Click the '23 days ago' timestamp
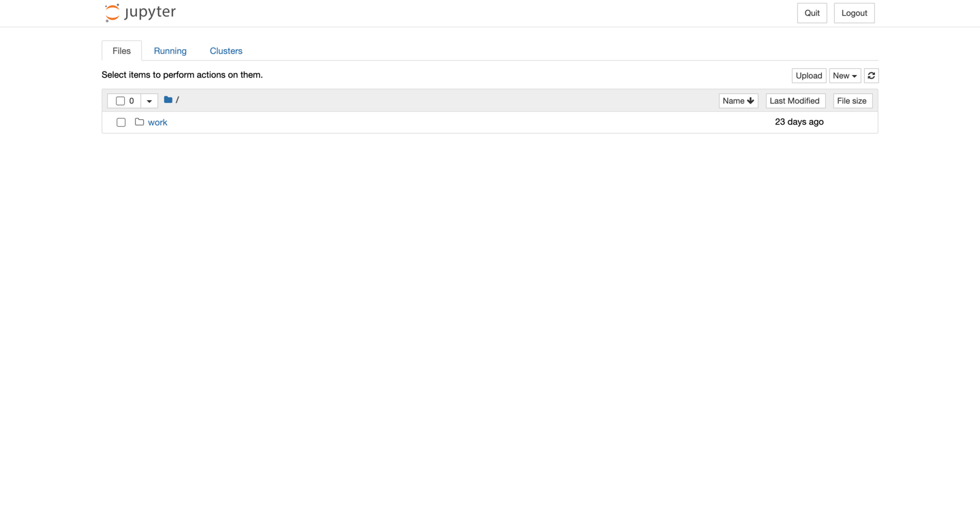This screenshot has height=519, width=980. [799, 122]
